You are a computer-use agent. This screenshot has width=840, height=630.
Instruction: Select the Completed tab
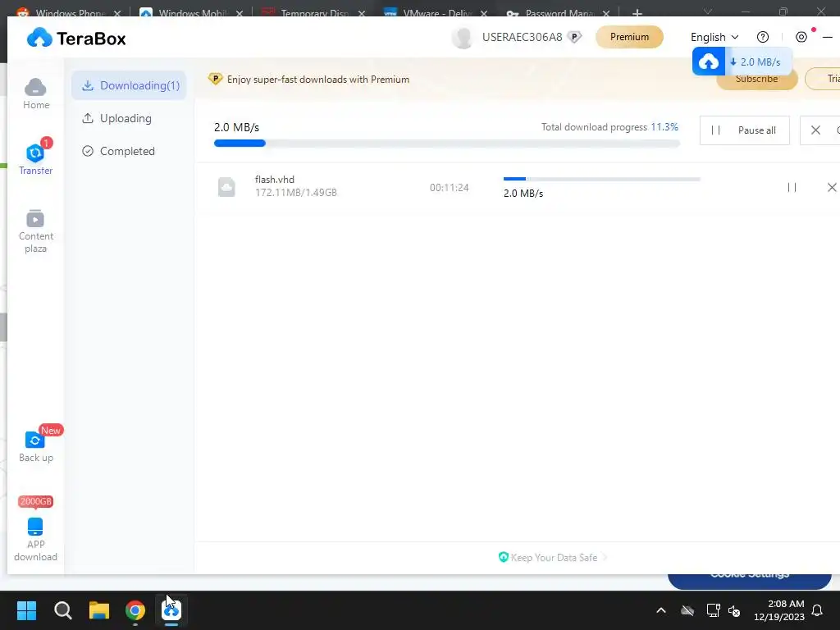pyautogui.click(x=129, y=151)
